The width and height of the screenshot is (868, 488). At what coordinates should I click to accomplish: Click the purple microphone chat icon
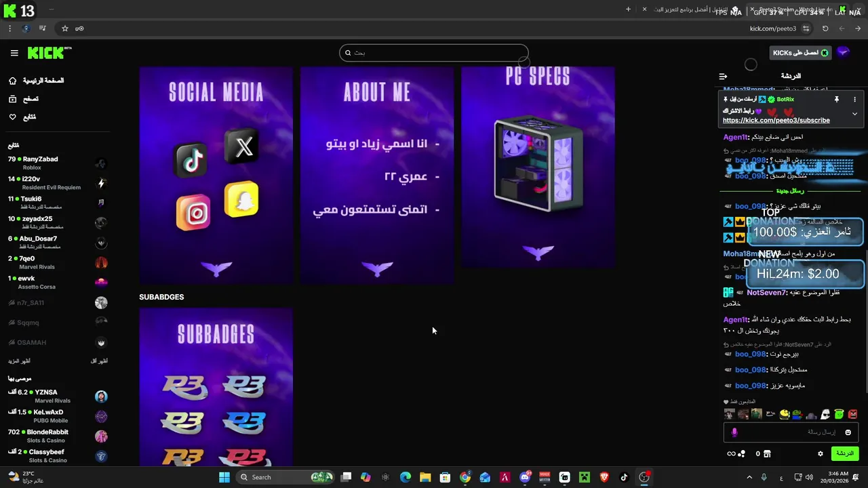[734, 432]
